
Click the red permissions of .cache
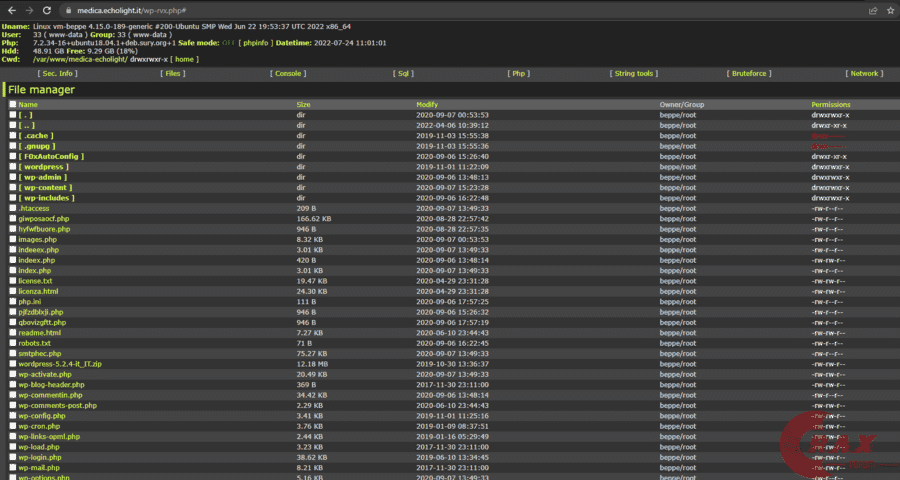click(828, 136)
